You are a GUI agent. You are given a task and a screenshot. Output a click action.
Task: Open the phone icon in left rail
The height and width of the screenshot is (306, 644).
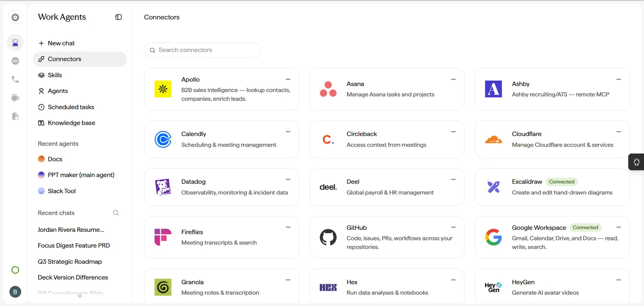pos(15,79)
